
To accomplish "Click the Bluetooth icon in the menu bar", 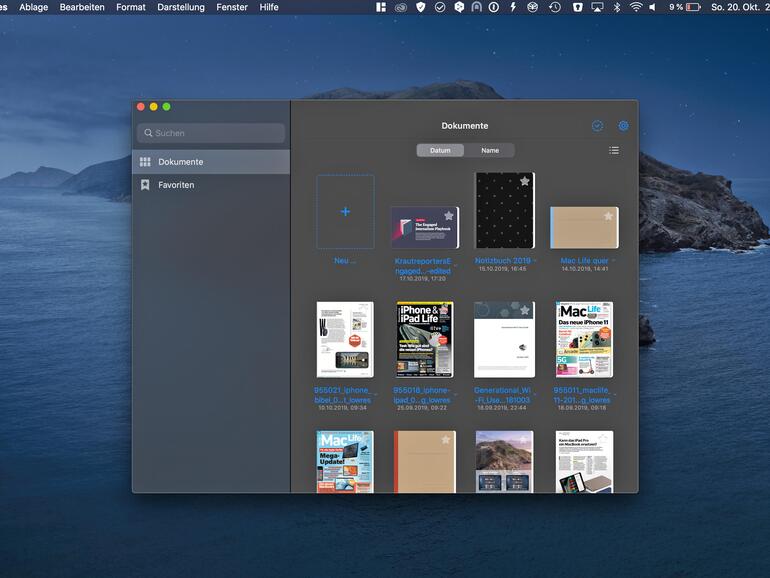I will (616, 7).
